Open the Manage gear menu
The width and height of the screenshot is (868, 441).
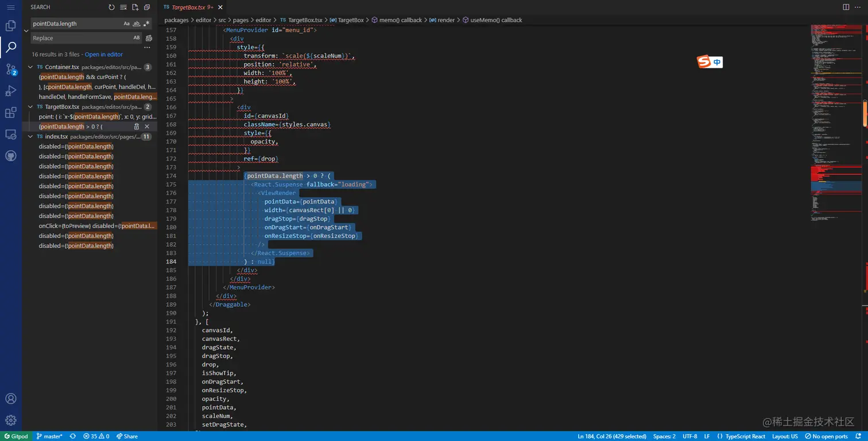tap(10, 420)
